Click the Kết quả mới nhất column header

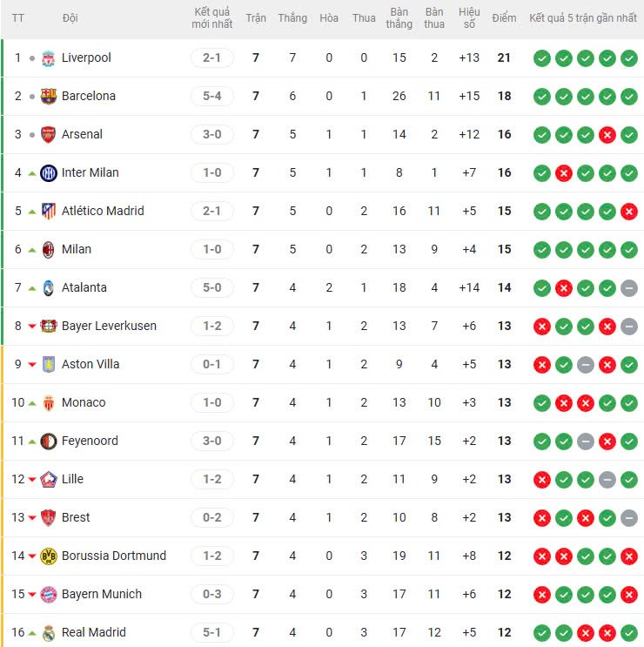[x=212, y=18]
